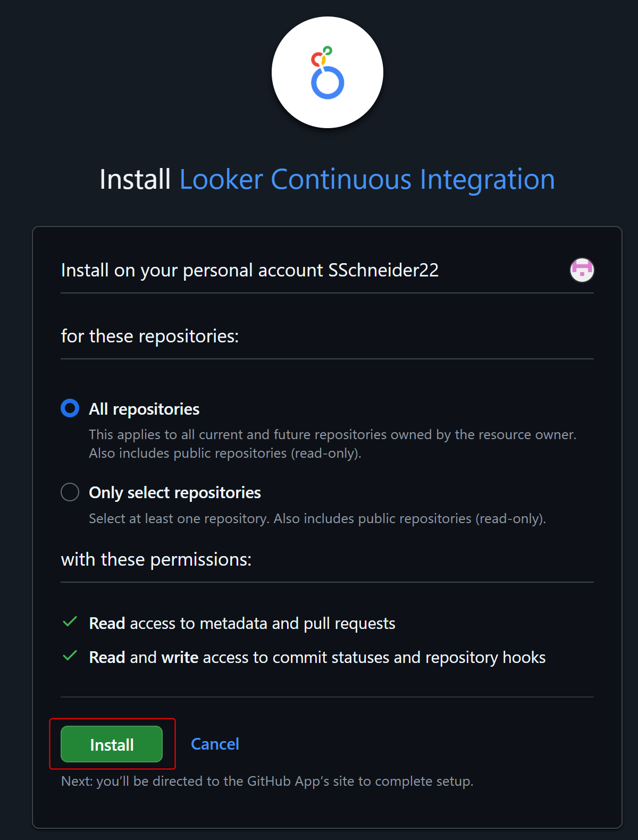Click the 'for these repositories:' heading
This screenshot has width=638, height=840.
tap(150, 336)
